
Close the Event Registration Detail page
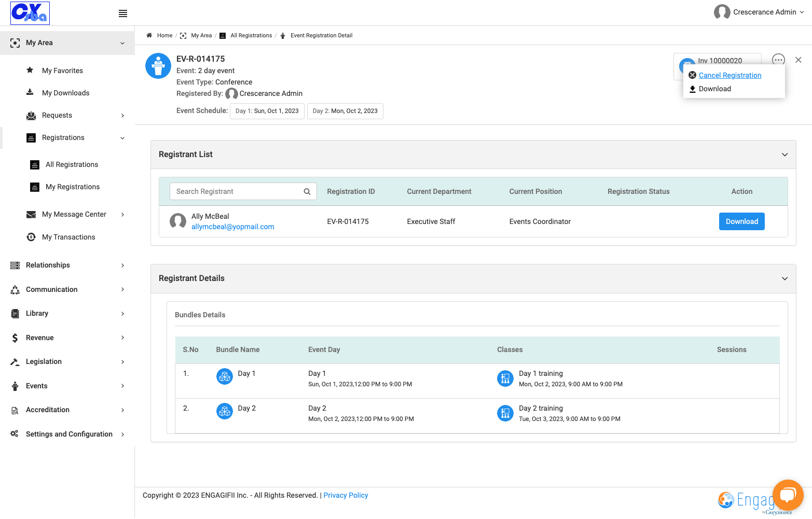[x=799, y=60]
